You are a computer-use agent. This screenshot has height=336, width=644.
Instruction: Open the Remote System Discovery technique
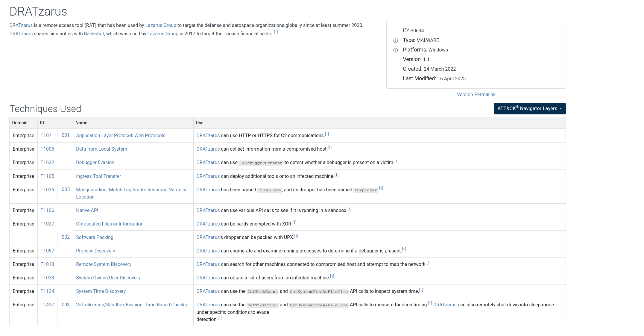pyautogui.click(x=104, y=264)
